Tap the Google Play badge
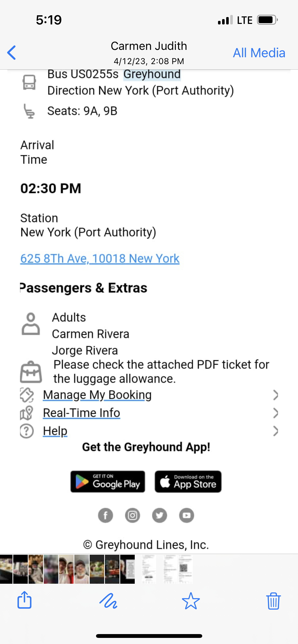This screenshot has width=298, height=644. [x=108, y=482]
